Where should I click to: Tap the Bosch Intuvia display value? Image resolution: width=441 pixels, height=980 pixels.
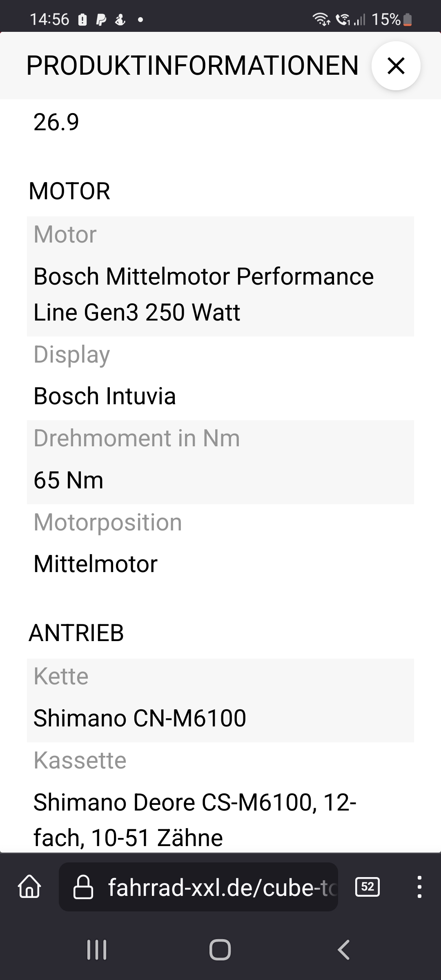105,396
